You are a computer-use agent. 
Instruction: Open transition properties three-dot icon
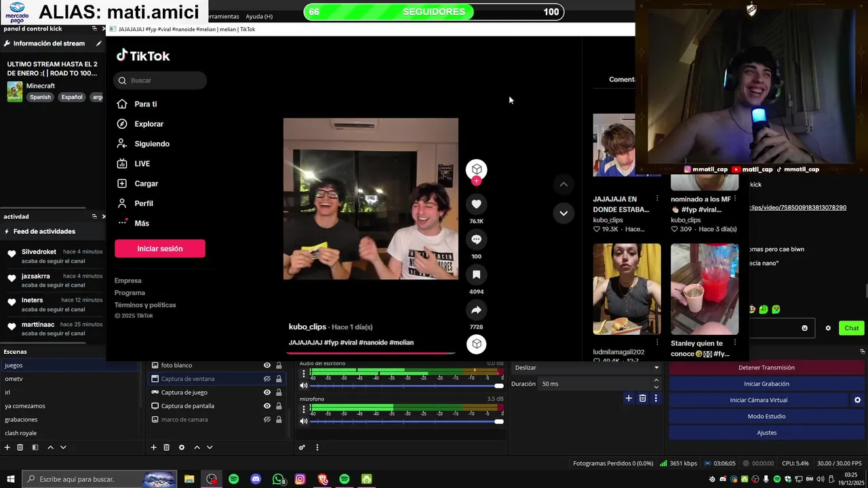tap(656, 399)
